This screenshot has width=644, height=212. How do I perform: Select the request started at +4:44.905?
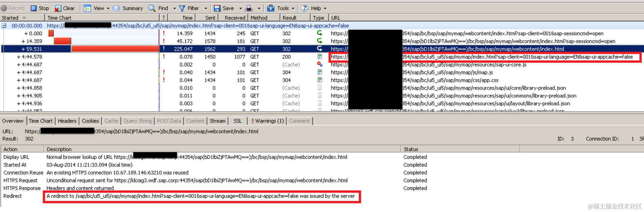click(322, 95)
